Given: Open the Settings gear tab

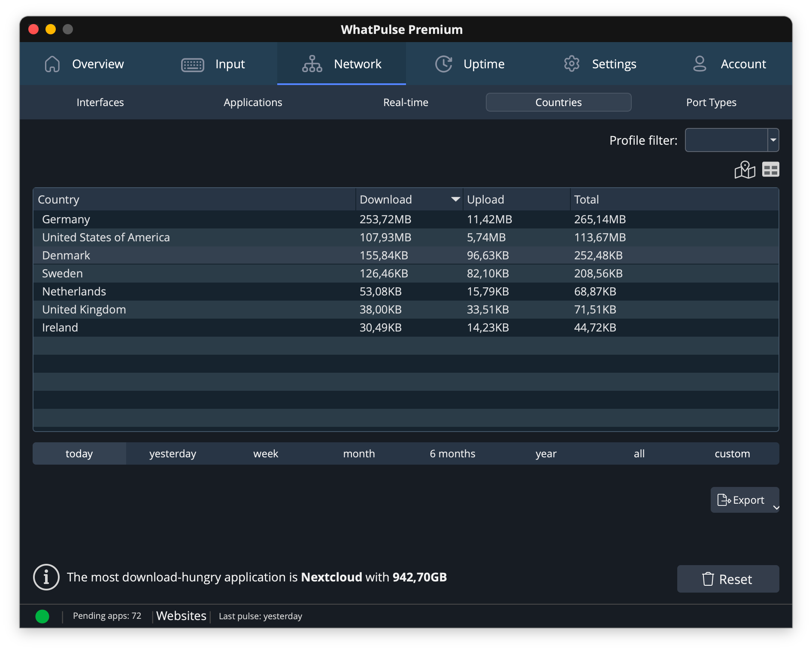Looking at the screenshot, I should pos(600,64).
